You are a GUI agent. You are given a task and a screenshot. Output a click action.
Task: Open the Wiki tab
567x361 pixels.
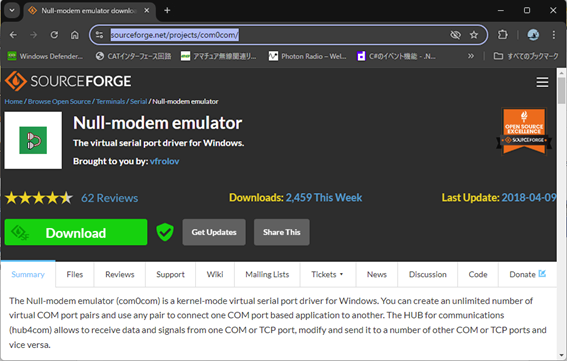point(215,275)
